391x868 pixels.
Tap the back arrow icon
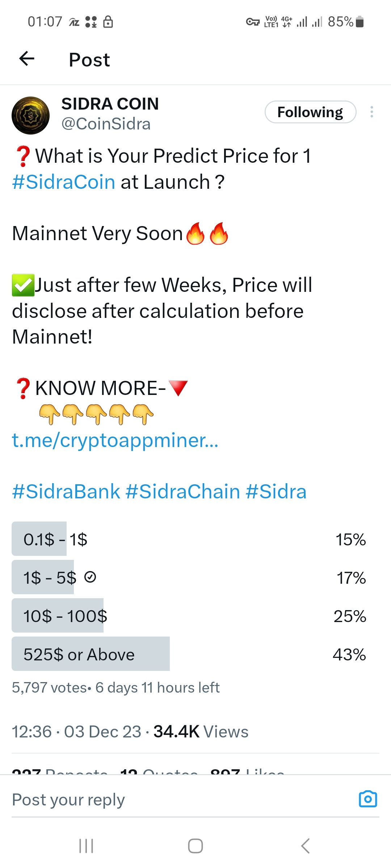tap(27, 59)
